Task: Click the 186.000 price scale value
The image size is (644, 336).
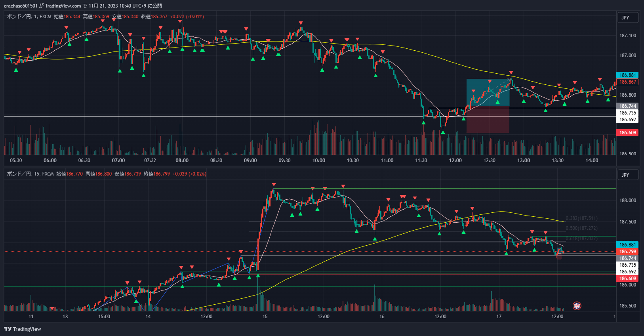Action: (x=628, y=285)
